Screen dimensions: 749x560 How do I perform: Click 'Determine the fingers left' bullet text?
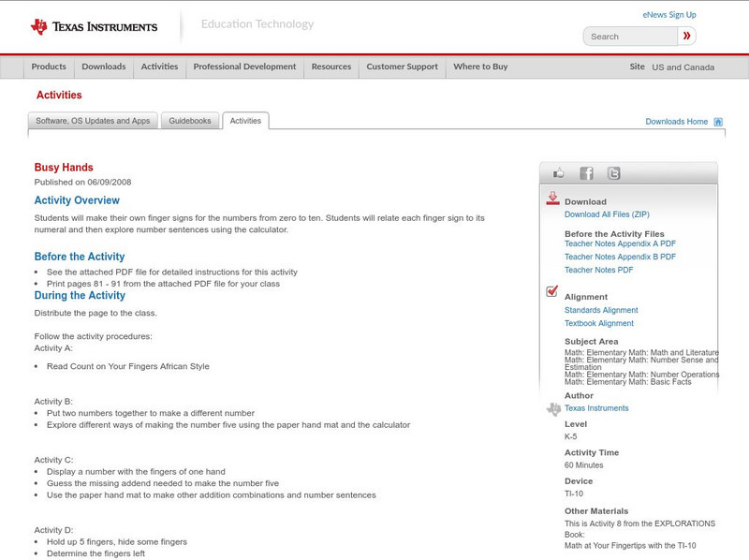(96, 553)
